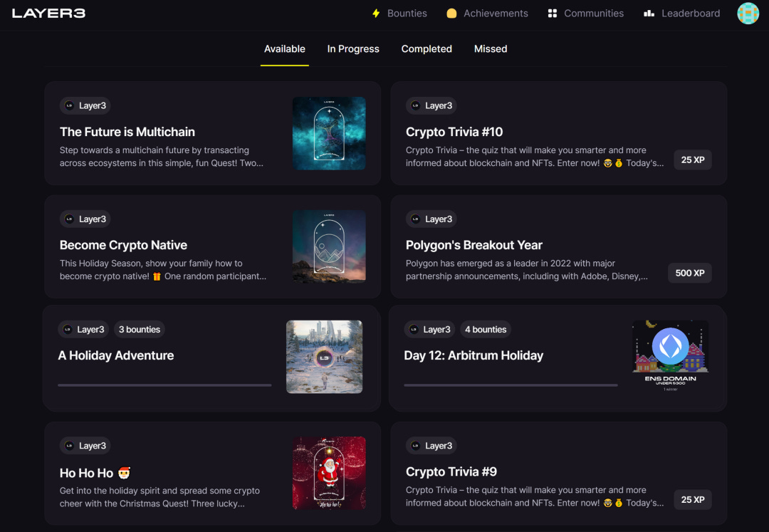Click 'Polygon has emerged as a leader' description
This screenshot has width=769, height=532.
point(527,270)
